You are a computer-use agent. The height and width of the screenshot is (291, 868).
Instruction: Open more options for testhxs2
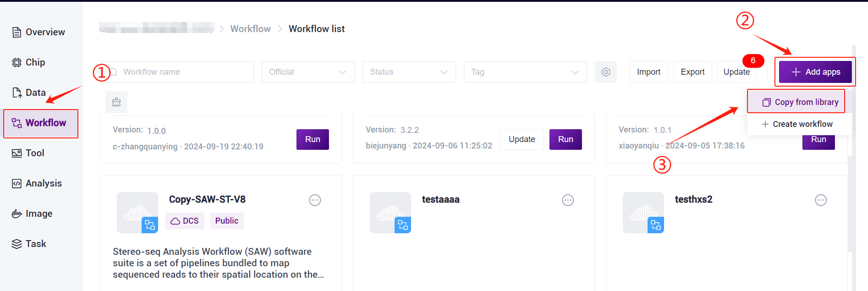click(x=821, y=200)
